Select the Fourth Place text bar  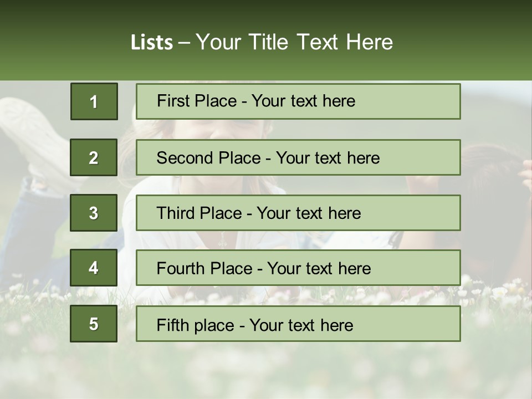coord(298,268)
